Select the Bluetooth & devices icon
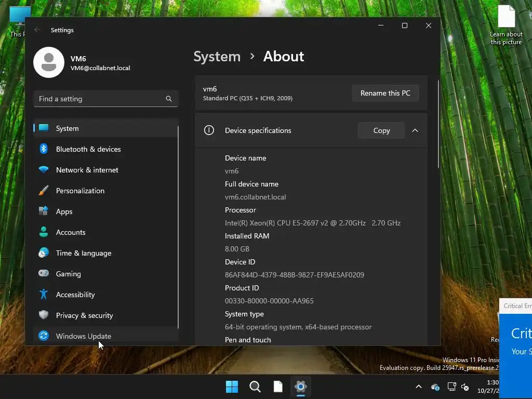The image size is (532, 399). [x=44, y=149]
